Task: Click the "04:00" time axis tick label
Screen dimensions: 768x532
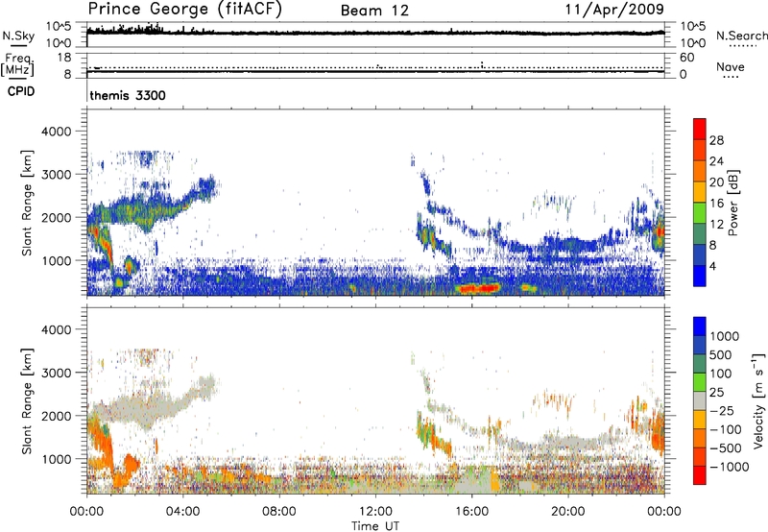Action: tap(183, 512)
